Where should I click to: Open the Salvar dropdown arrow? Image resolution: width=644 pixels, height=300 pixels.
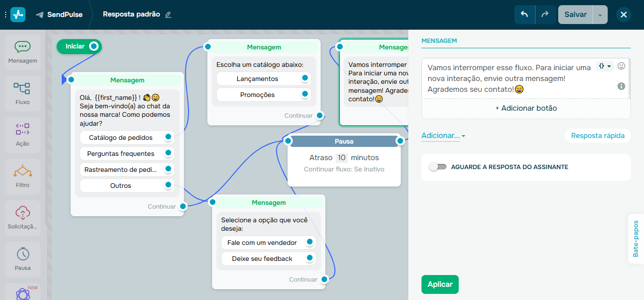tap(600, 15)
